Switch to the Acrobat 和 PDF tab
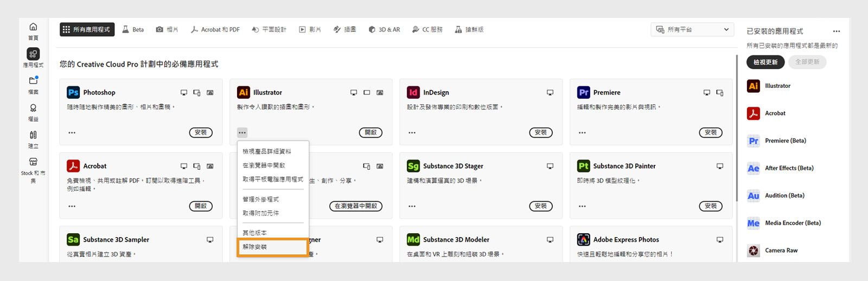Image resolution: width=868 pixels, height=281 pixels. click(215, 29)
